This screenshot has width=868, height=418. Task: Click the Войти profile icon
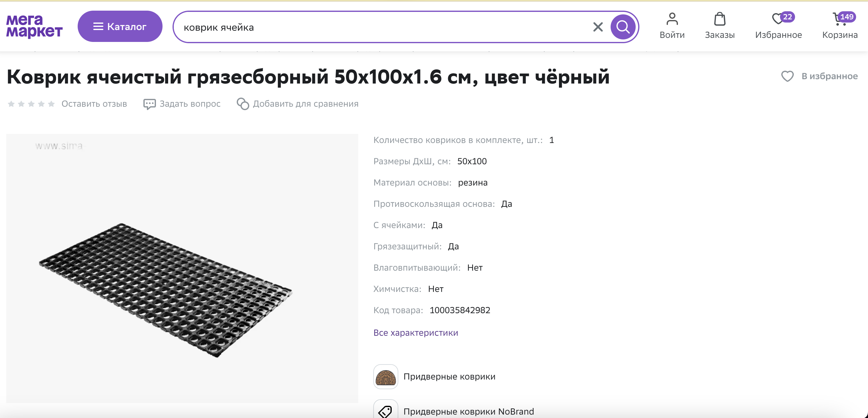[x=672, y=19]
